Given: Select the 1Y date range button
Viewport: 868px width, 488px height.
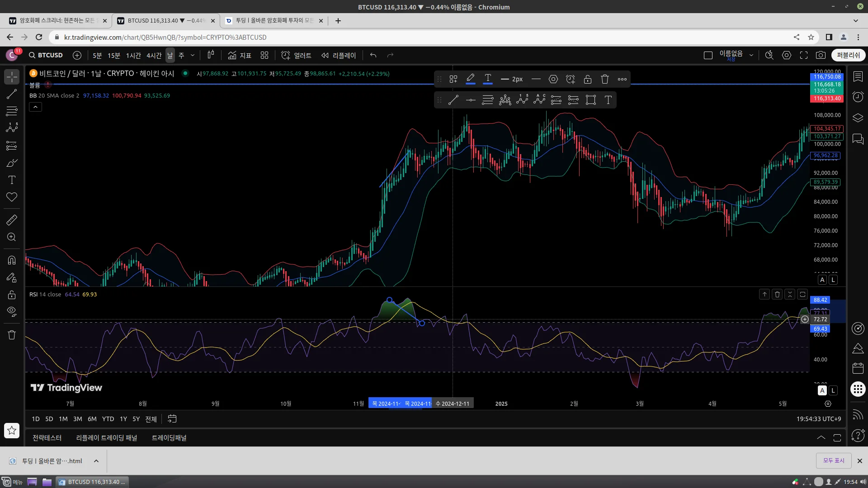Looking at the screenshot, I should pyautogui.click(x=123, y=419).
